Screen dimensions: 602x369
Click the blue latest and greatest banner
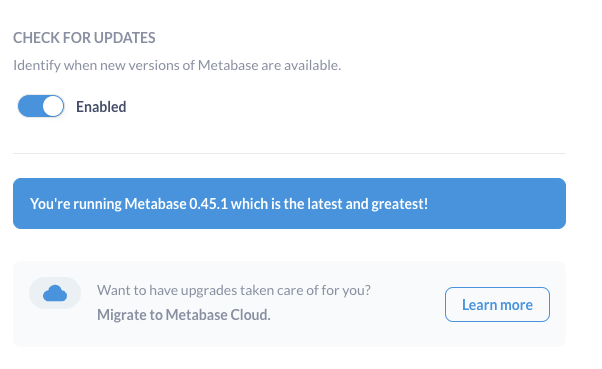click(x=289, y=204)
